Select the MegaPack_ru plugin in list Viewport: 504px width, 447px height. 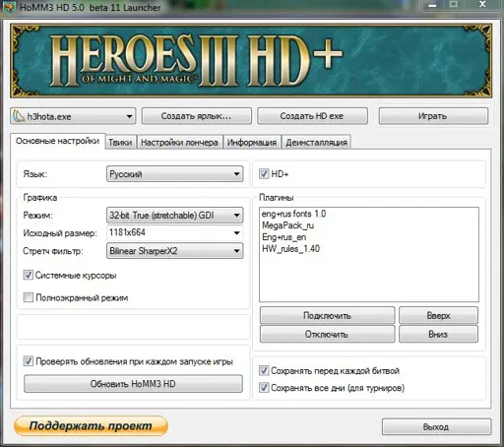tap(287, 225)
